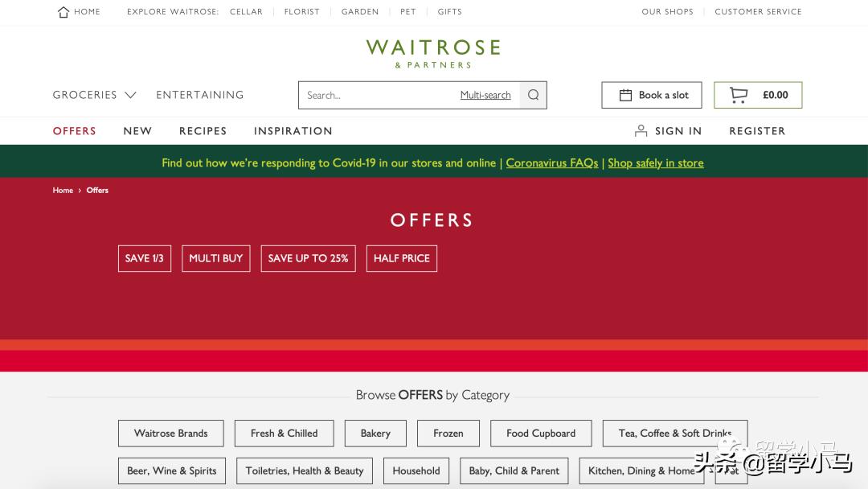868x489 pixels.
Task: Click the Home house icon
Action: point(63,11)
